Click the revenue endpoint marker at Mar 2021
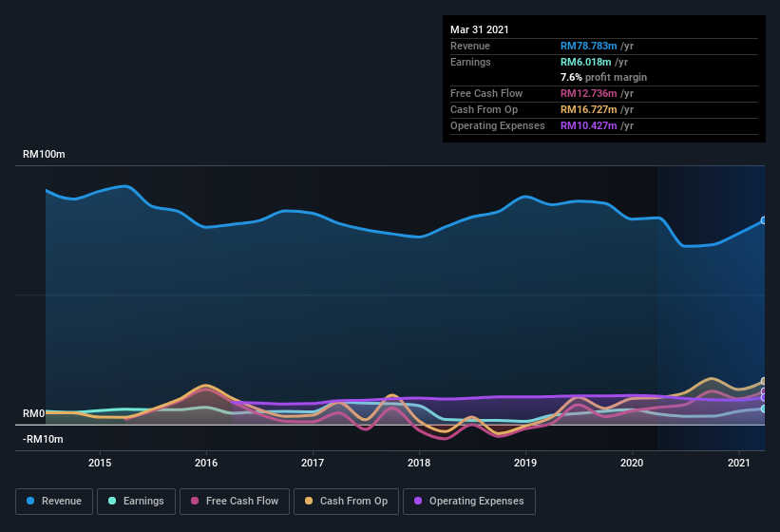This screenshot has width=780, height=532. point(764,220)
